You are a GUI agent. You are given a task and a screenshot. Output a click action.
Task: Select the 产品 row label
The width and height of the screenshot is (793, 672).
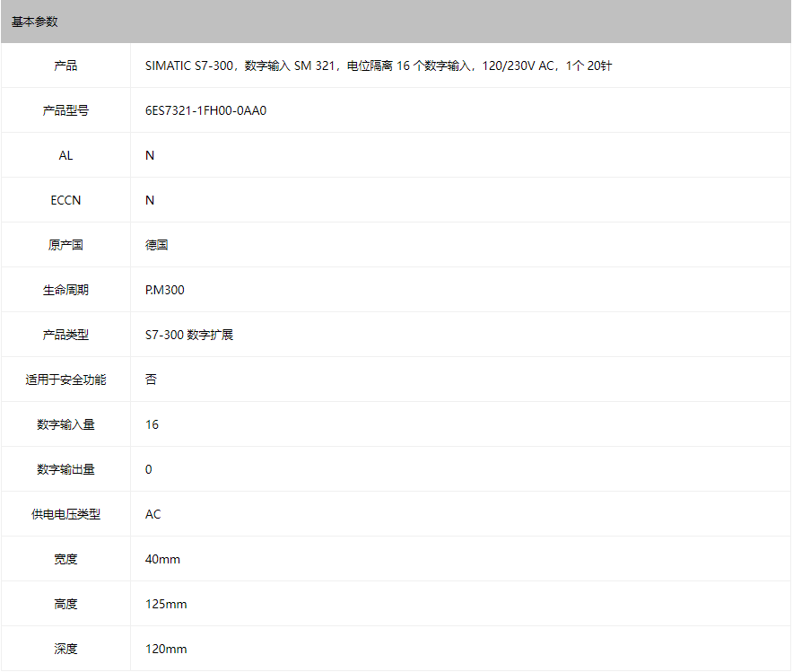[65, 65]
